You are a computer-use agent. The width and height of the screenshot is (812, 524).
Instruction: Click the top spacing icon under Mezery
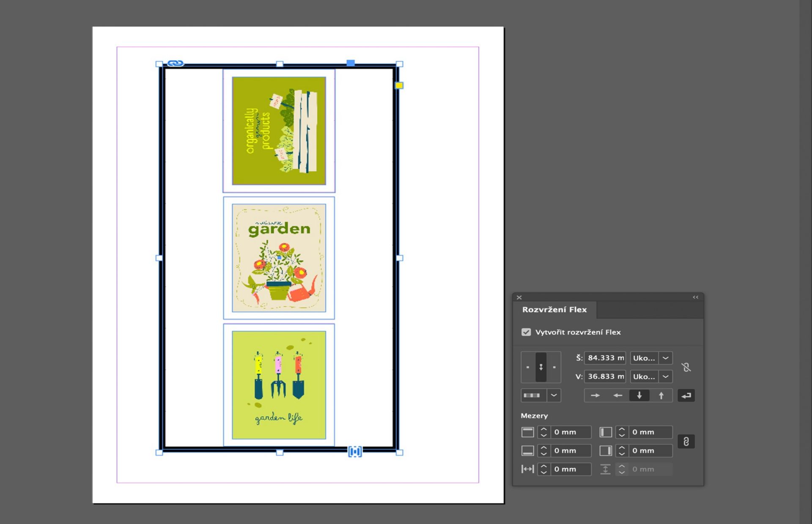pos(528,431)
